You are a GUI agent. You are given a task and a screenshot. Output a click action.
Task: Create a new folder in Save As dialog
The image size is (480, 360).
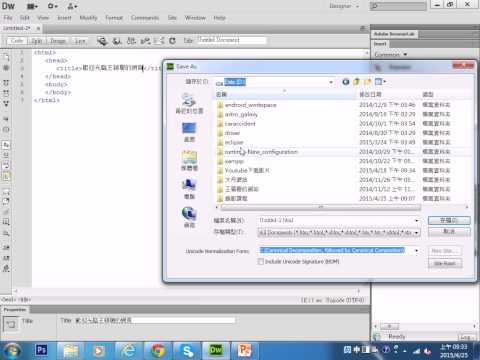click(367, 82)
